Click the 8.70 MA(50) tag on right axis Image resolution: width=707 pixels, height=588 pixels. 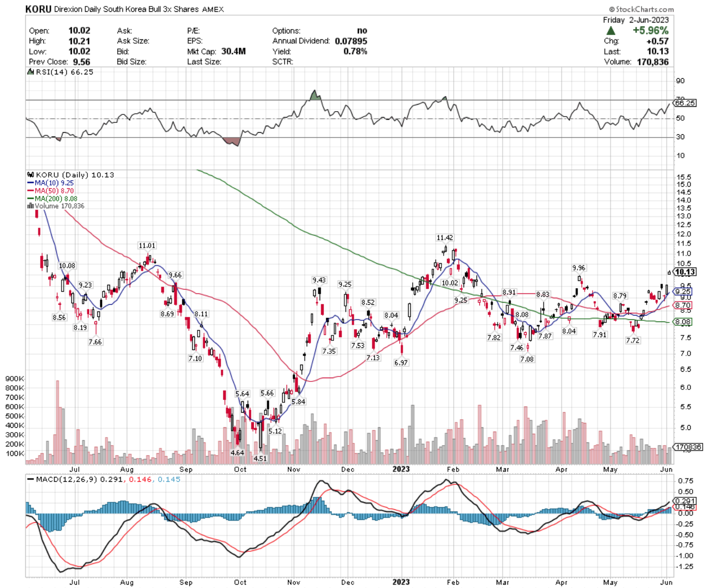(x=683, y=305)
